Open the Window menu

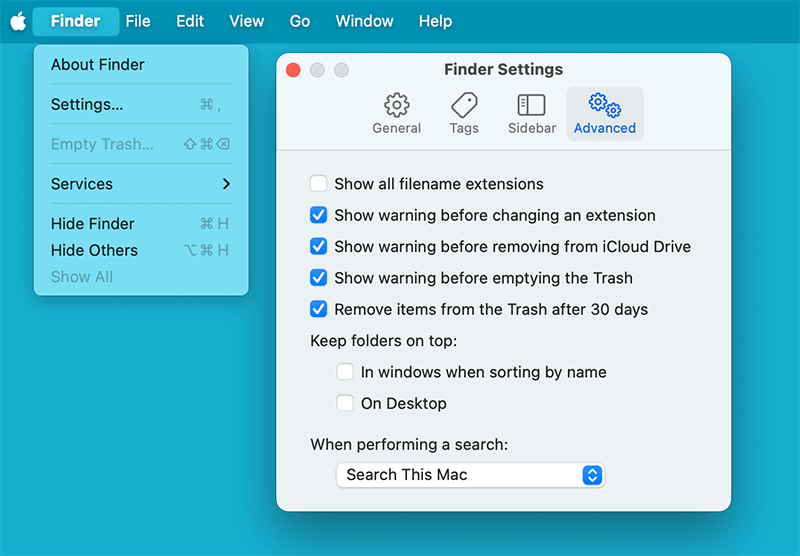coord(364,21)
